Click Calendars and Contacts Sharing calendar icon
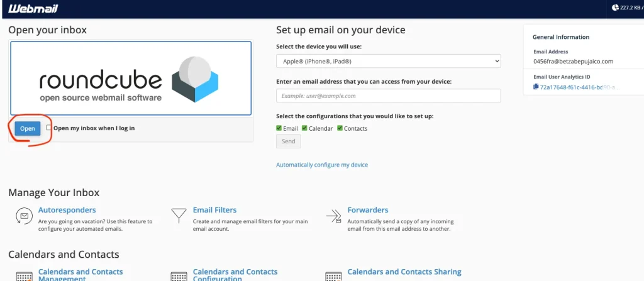Viewport: 644px width, 281px height. click(333, 277)
